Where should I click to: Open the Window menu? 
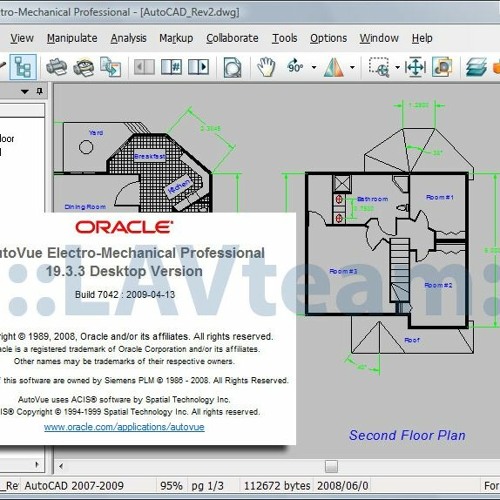pyautogui.click(x=379, y=38)
